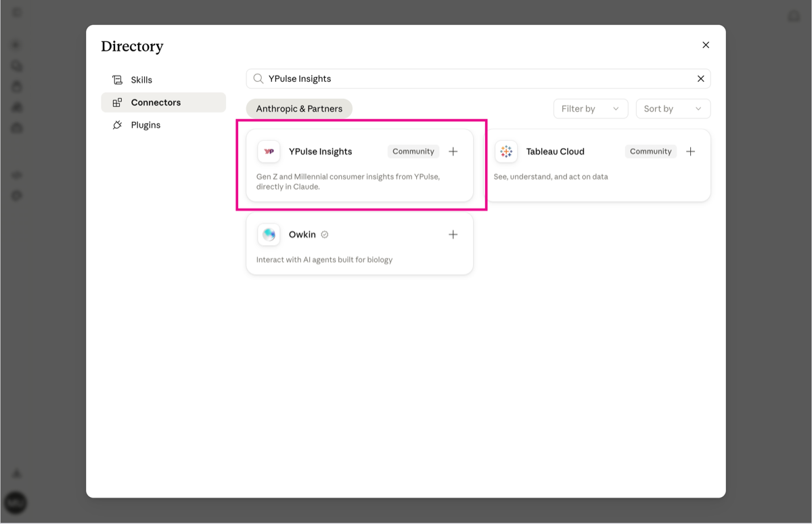812x524 pixels.
Task: Open the Sort by dropdown
Action: [x=673, y=108]
